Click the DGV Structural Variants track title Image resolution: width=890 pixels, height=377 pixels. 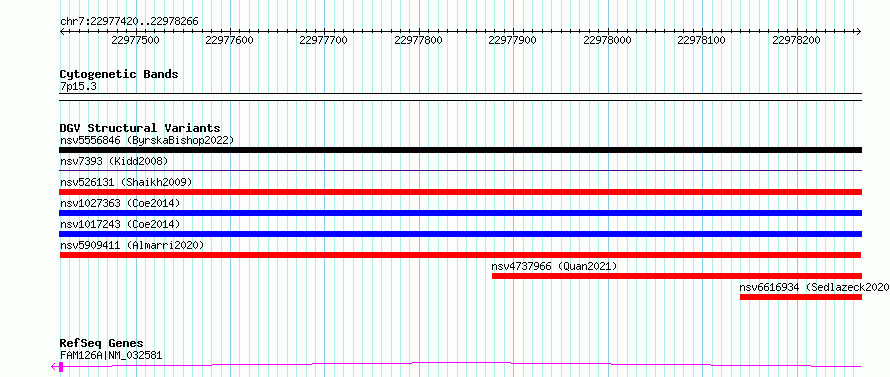tap(140, 128)
